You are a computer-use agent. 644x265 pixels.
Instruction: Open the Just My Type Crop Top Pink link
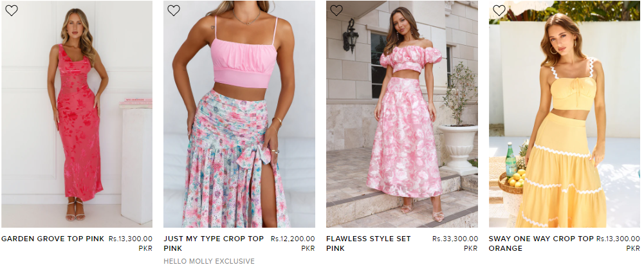[x=214, y=244]
